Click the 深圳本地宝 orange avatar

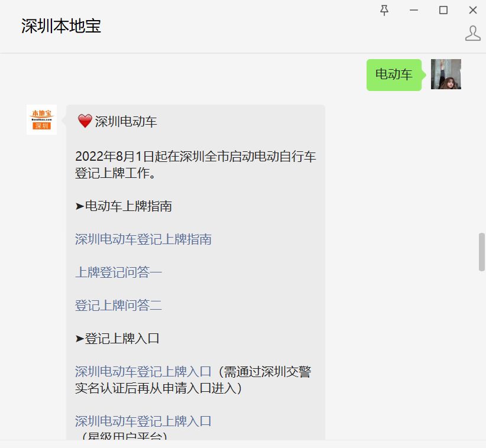coord(41,119)
